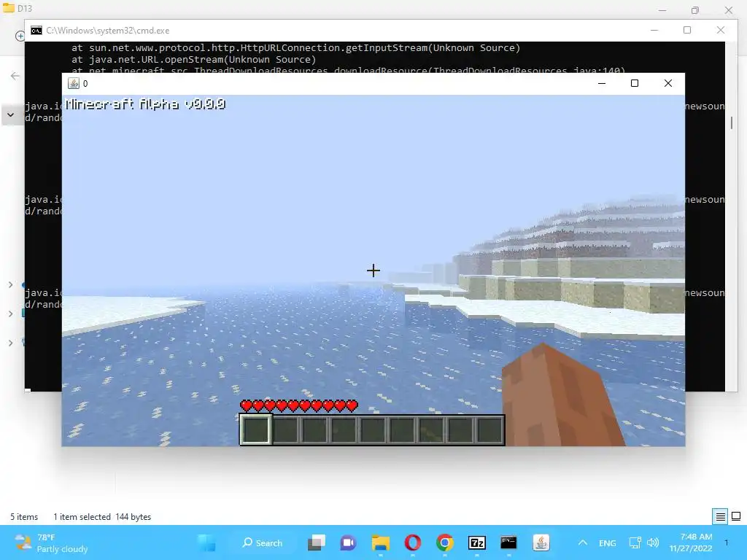Collapse the expanded Explorer navigation chevron
This screenshot has height=560, width=747.
click(x=10, y=114)
